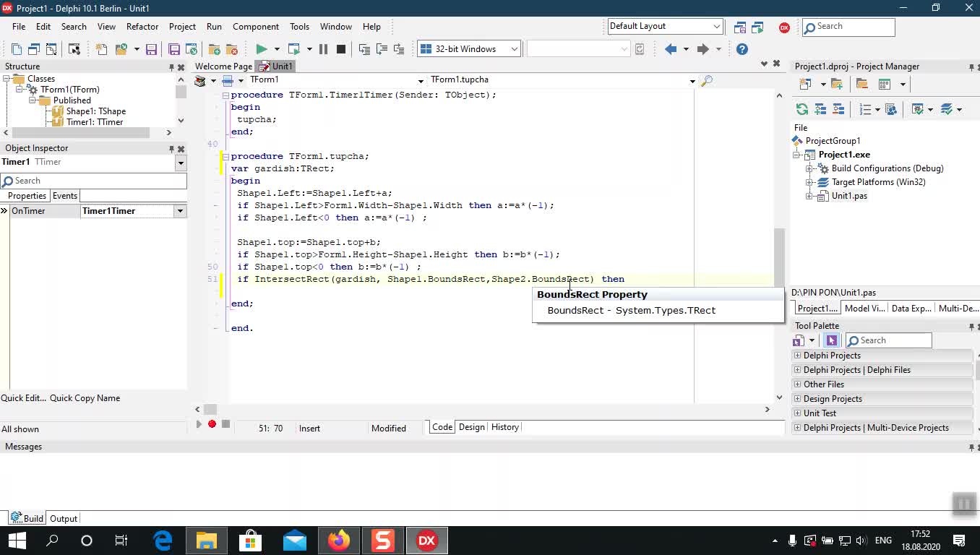Image resolution: width=980 pixels, height=555 pixels.
Task: Expand Delphi Projects | Delphi Files category
Action: (798, 370)
